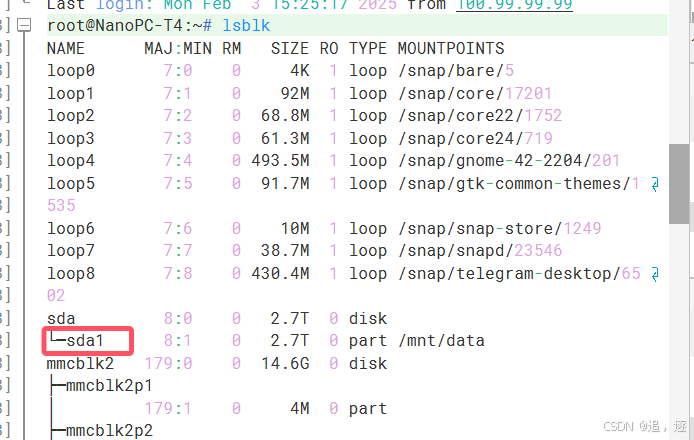
Task: Click the vertical scrollbar thumb
Action: tap(681, 184)
